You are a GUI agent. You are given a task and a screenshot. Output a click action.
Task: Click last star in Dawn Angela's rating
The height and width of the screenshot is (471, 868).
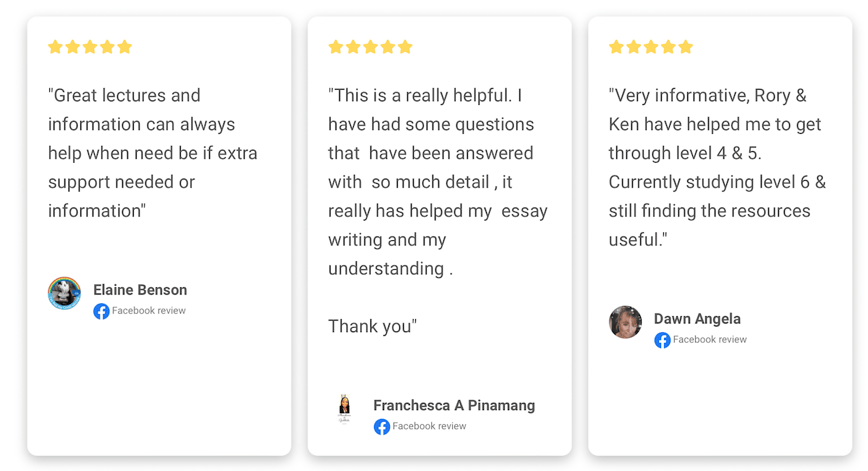(x=686, y=47)
